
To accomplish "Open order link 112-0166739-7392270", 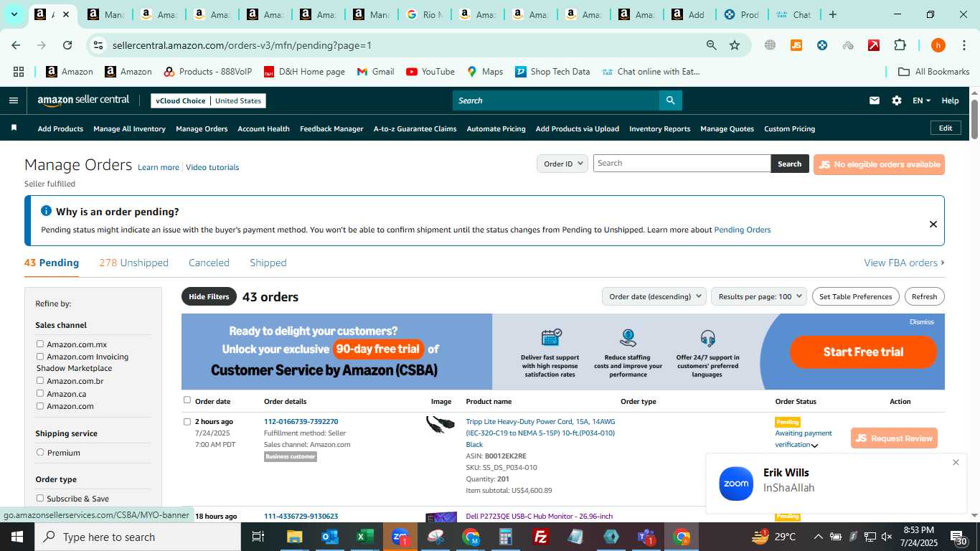I will click(x=301, y=421).
